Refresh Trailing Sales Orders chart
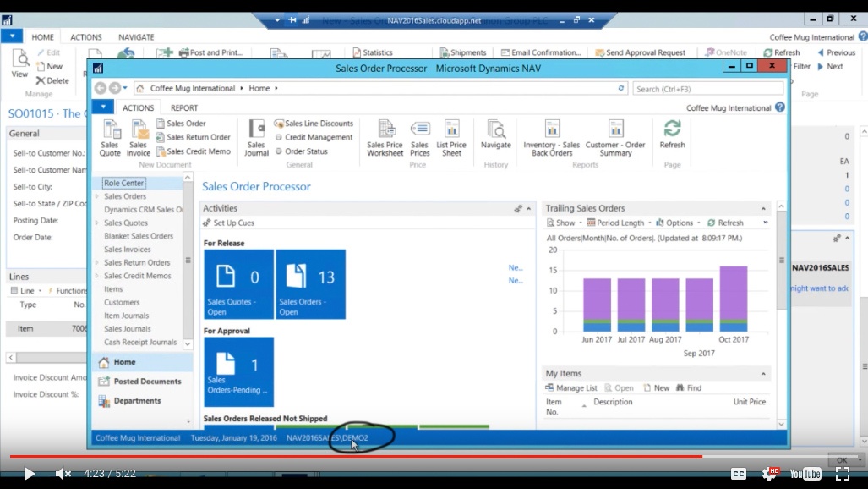 [725, 223]
